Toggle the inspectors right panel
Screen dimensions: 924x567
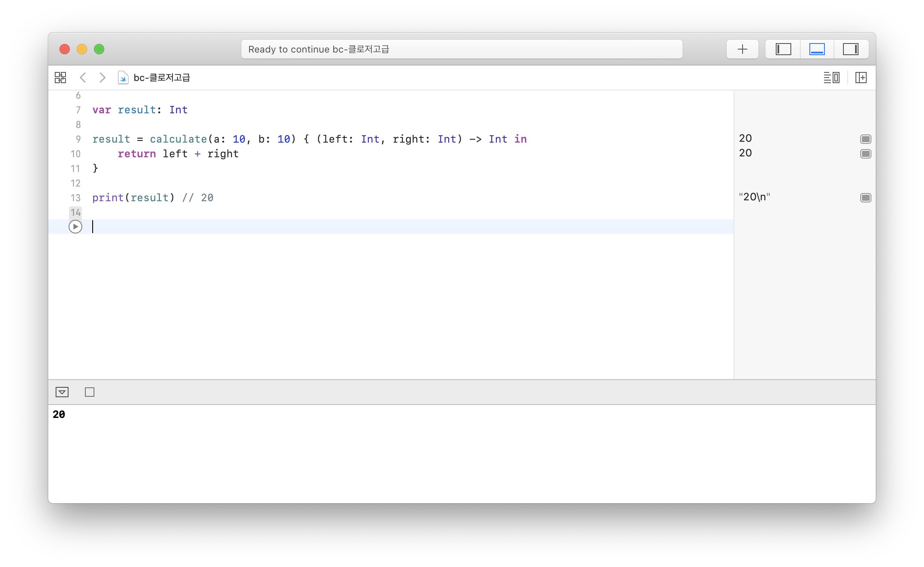click(x=850, y=49)
